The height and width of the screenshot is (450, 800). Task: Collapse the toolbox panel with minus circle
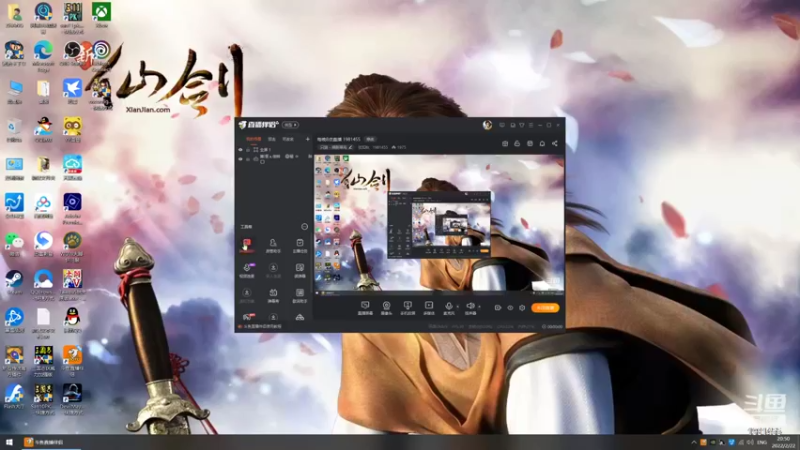[x=305, y=227]
